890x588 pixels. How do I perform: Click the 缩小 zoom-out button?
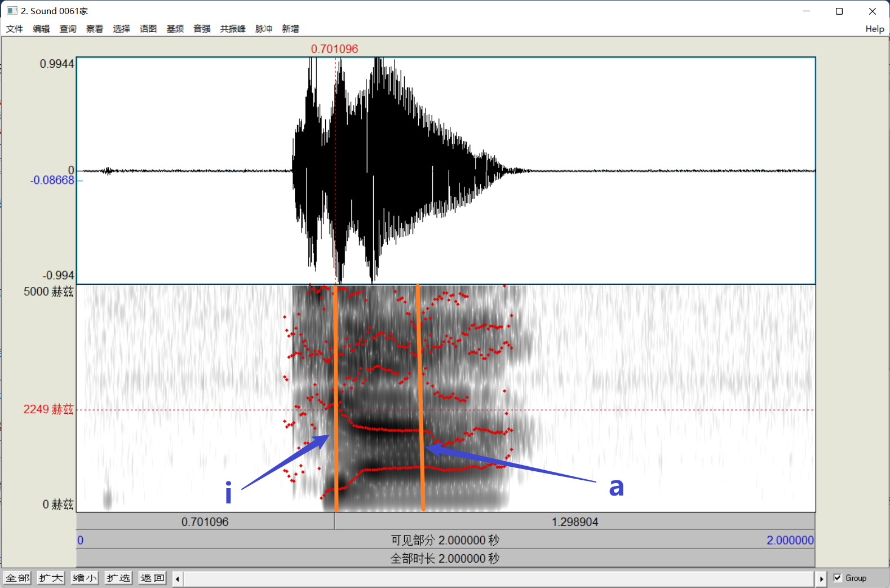coord(85,578)
